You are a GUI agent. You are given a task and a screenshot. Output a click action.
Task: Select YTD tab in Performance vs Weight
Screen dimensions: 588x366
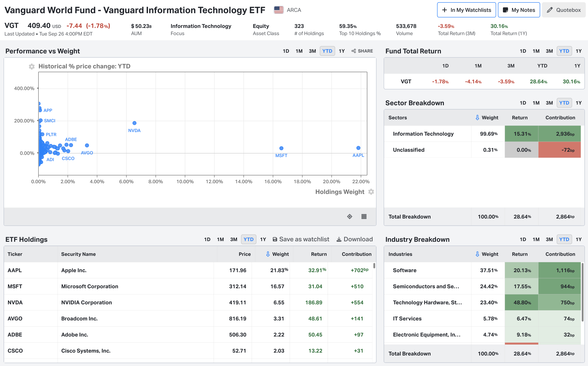point(327,51)
